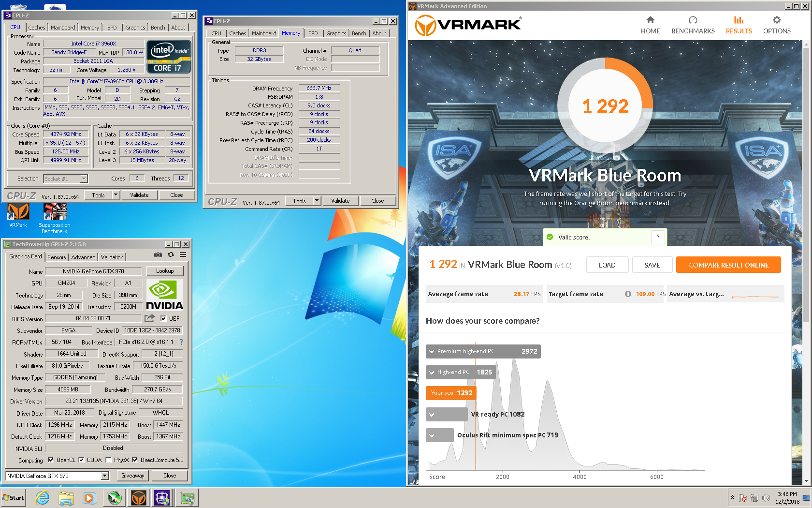Click Validate in left CPU-Z window
Screen dimensions: 812x508
click(139, 195)
